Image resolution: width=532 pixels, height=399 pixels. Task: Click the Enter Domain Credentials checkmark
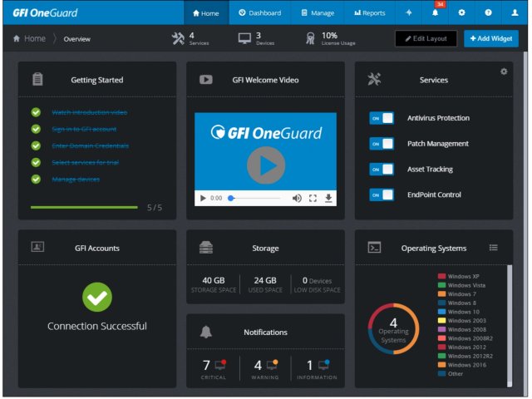tap(36, 145)
